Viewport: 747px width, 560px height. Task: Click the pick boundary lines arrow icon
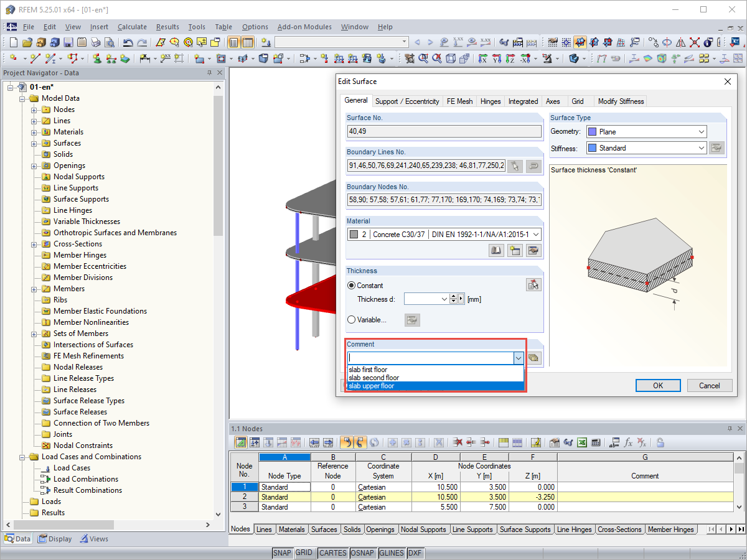[x=515, y=166]
